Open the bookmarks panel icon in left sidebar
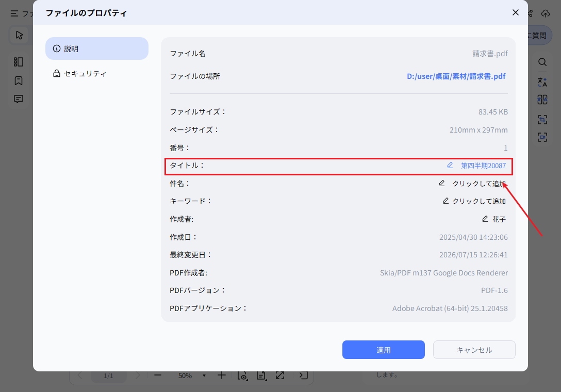The width and height of the screenshot is (561, 392). [19, 80]
